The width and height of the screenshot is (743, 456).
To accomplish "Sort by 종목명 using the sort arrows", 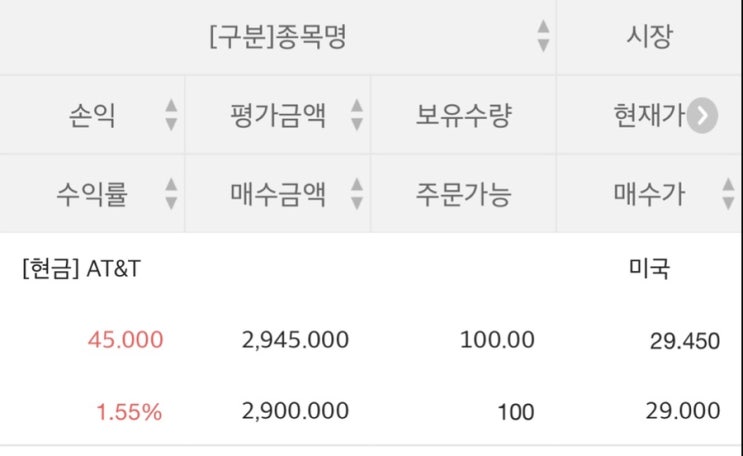I will (x=544, y=36).
